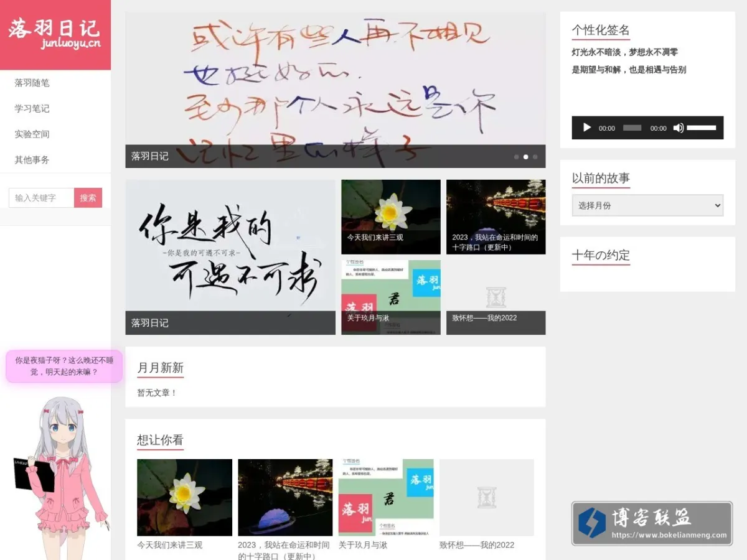Open the 选择月份 archive dropdown
This screenshot has height=560, width=747.
[x=647, y=205]
